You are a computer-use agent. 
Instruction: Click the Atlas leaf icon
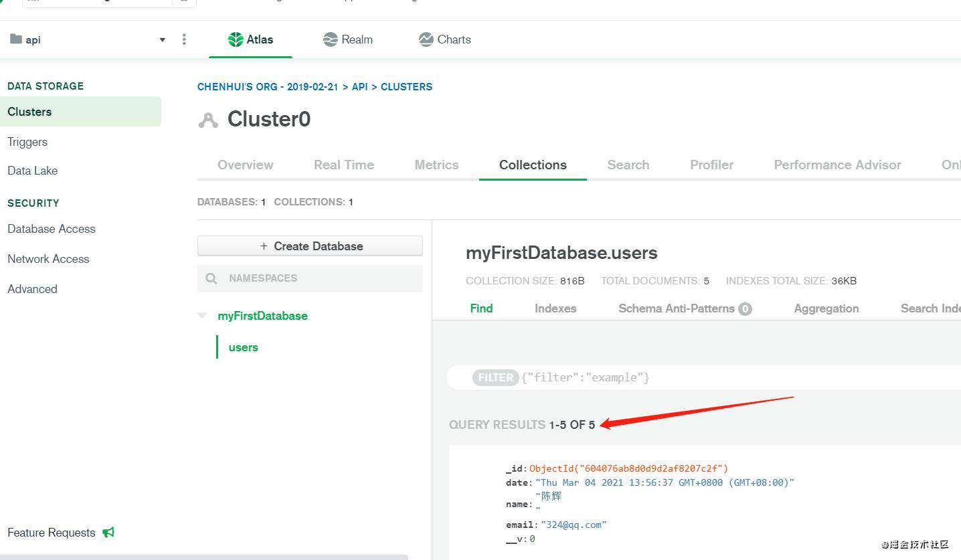coord(236,39)
